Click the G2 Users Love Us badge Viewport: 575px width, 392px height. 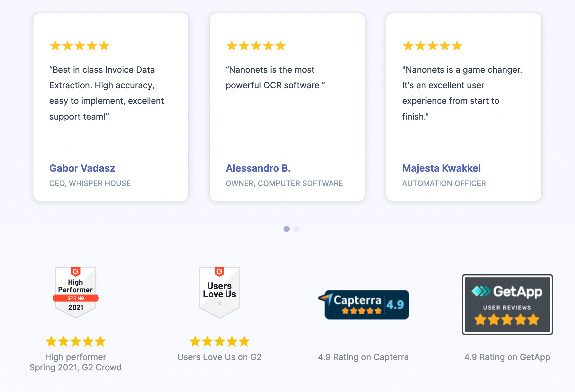[219, 292]
